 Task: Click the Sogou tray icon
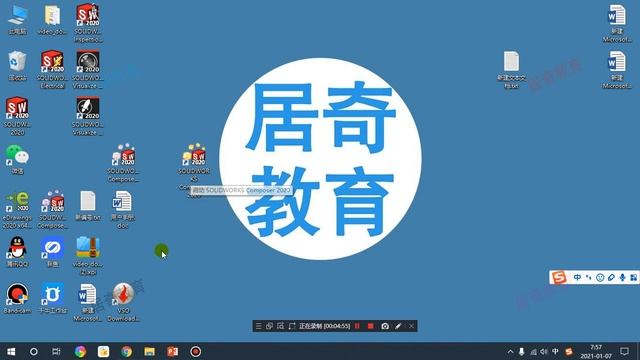tap(569, 351)
